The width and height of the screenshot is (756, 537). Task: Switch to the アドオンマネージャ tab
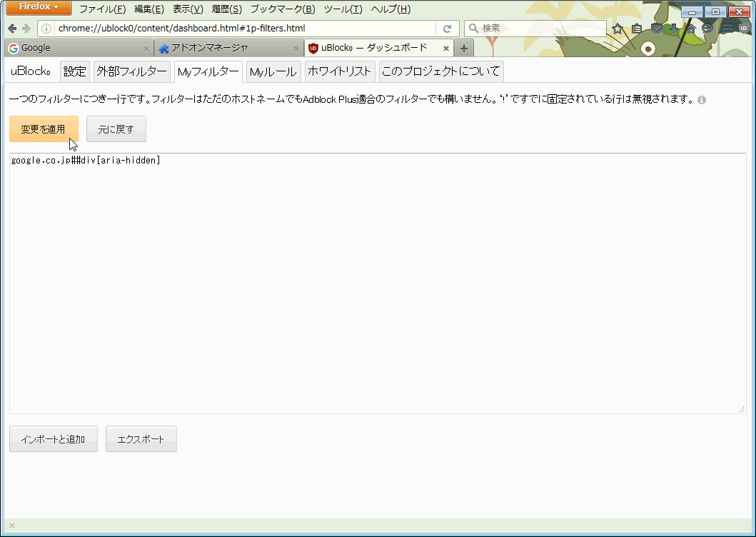click(229, 49)
